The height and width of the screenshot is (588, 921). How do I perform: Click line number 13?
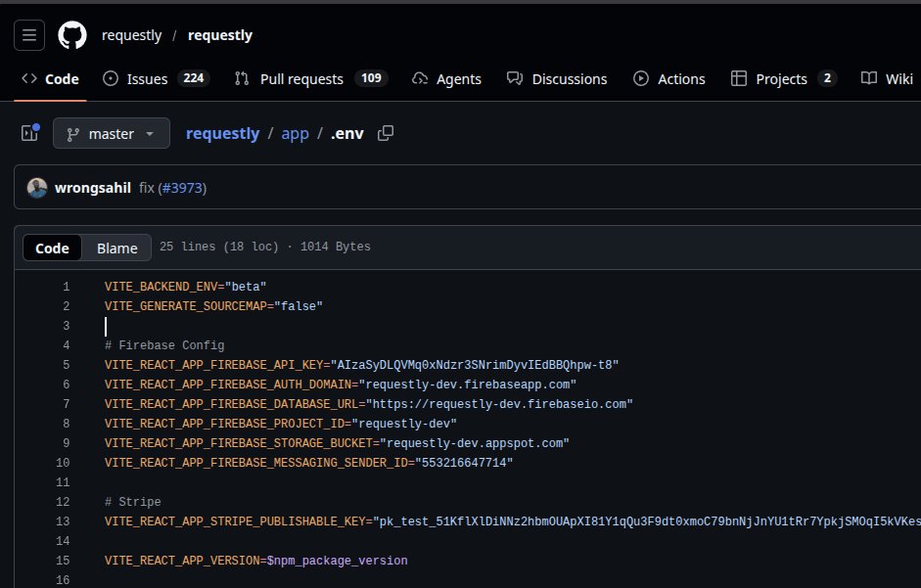click(x=63, y=521)
